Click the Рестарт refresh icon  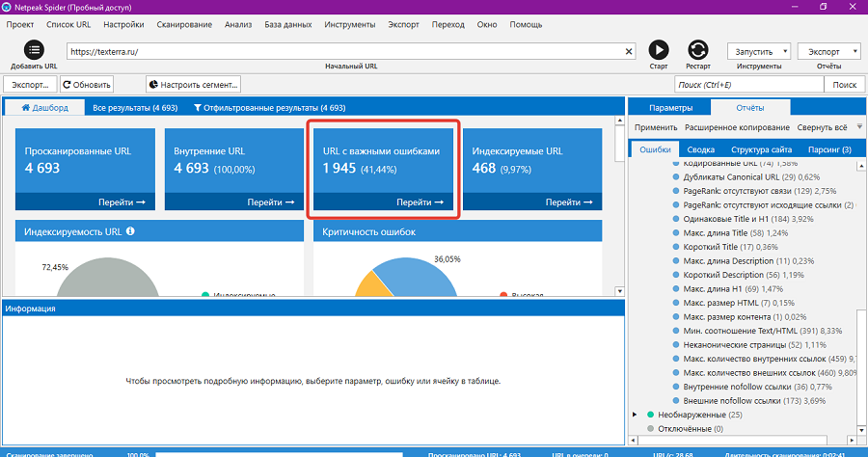point(697,50)
